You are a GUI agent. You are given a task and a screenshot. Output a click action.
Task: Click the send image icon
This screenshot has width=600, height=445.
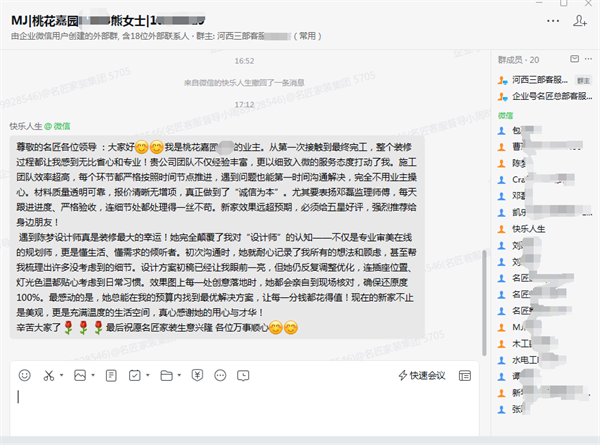coord(80,375)
